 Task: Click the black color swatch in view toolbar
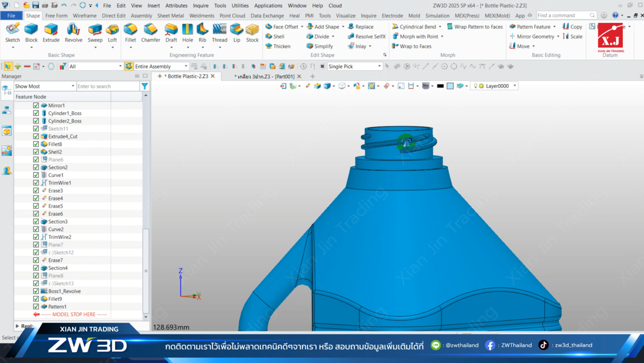tap(440, 86)
